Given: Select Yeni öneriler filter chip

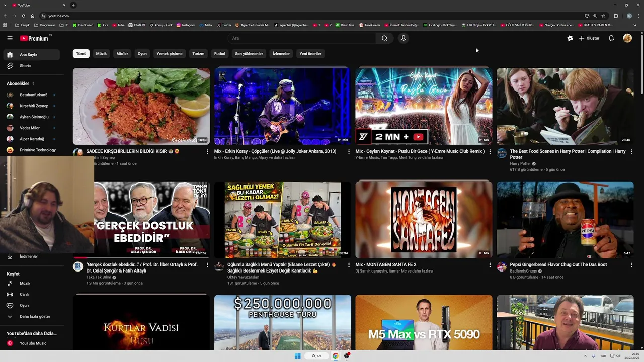Looking at the screenshot, I should (x=310, y=54).
